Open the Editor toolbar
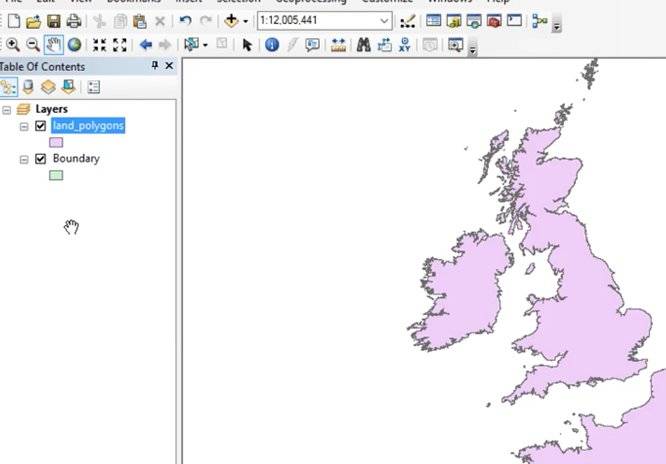 click(x=408, y=21)
